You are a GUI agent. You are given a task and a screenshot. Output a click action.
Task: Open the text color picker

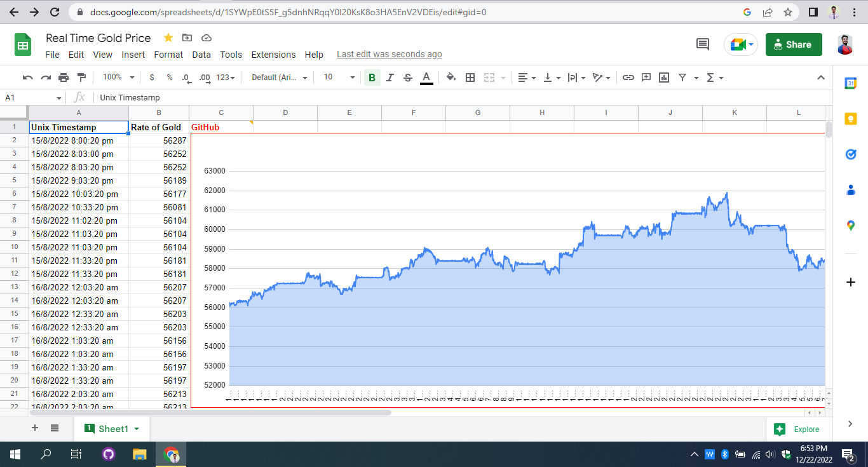pyautogui.click(x=426, y=78)
